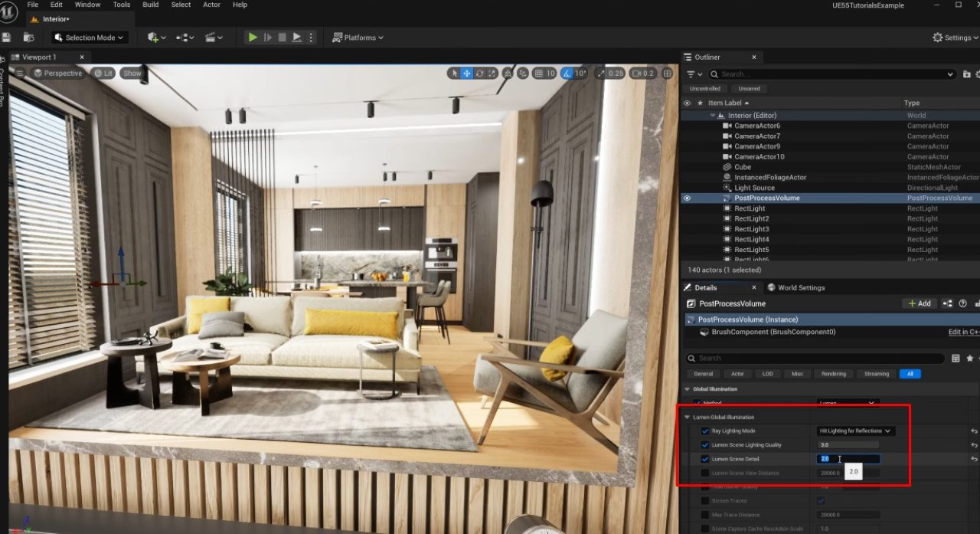Open the Window menu
Screen dimensions: 980x534
coord(87,5)
